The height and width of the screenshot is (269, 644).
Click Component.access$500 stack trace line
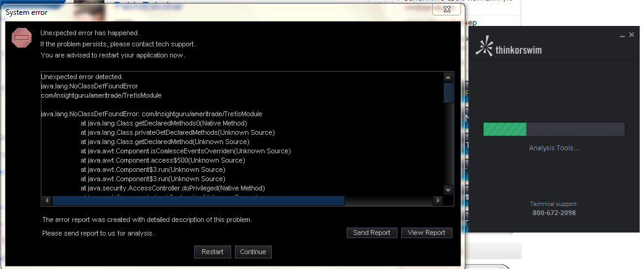pos(163,160)
